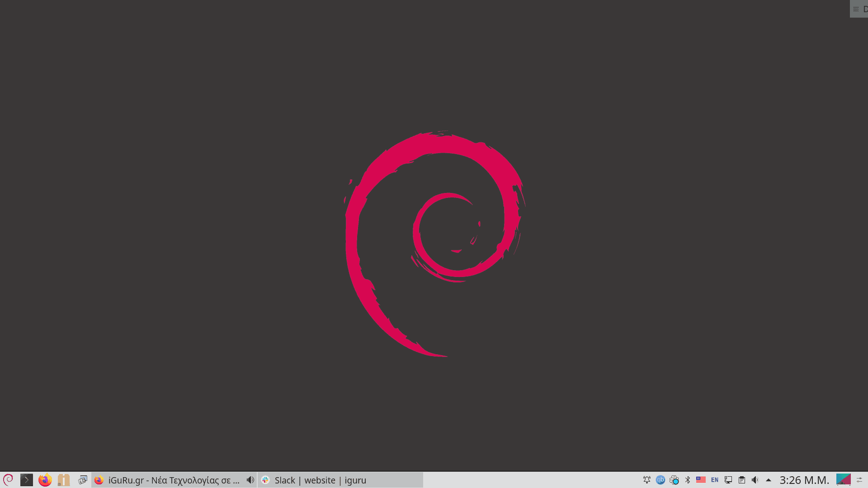Mute audio of the iGuRu.gr task

(x=250, y=480)
